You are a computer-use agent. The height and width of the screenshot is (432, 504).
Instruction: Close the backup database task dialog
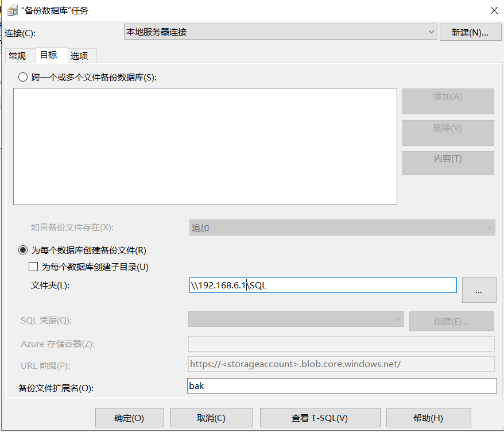click(494, 10)
